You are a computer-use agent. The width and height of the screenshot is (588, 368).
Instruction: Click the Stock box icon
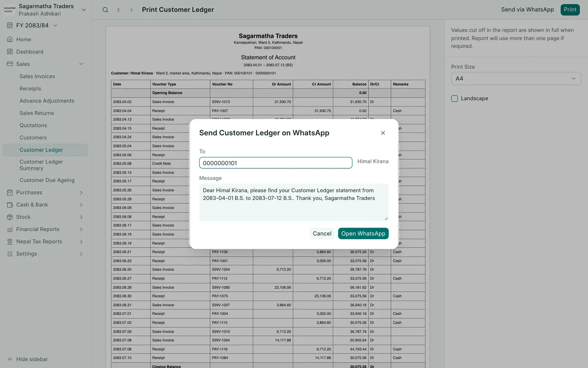(x=10, y=217)
